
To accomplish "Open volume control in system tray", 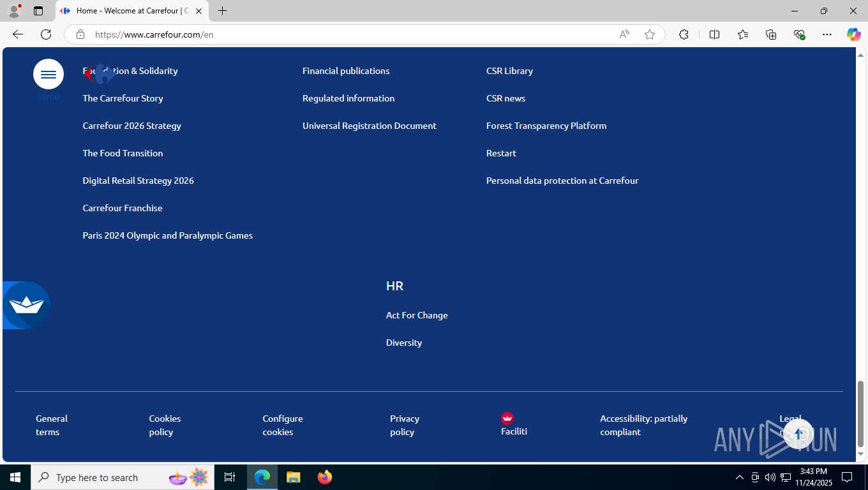I will tap(770, 477).
